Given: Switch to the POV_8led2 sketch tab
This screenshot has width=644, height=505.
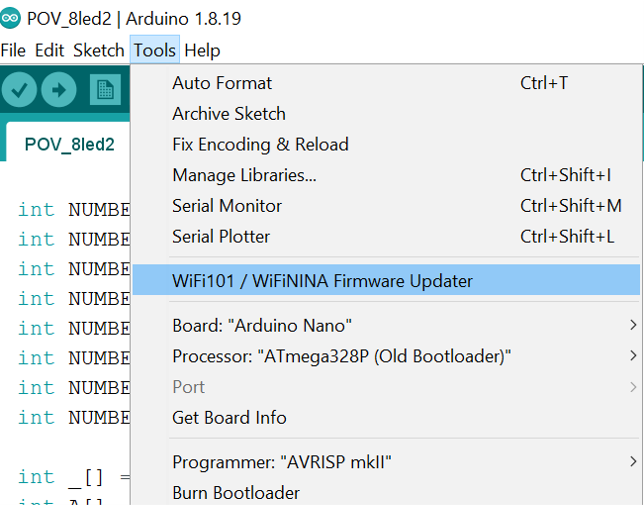Looking at the screenshot, I should [69, 144].
